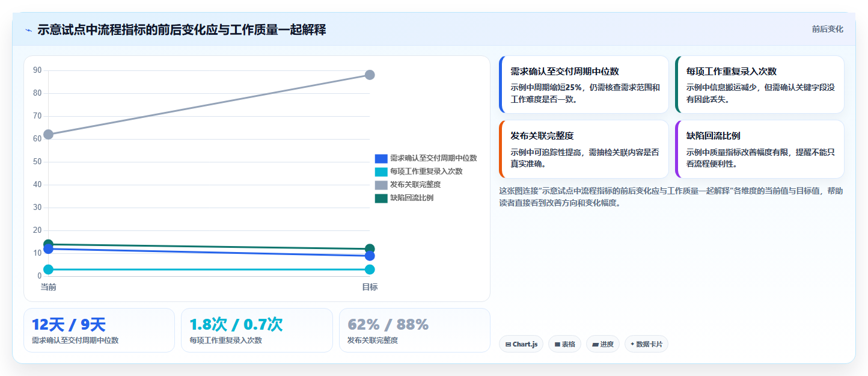
Task: Click the main title 示意试点中流程指标
Action: point(182,29)
